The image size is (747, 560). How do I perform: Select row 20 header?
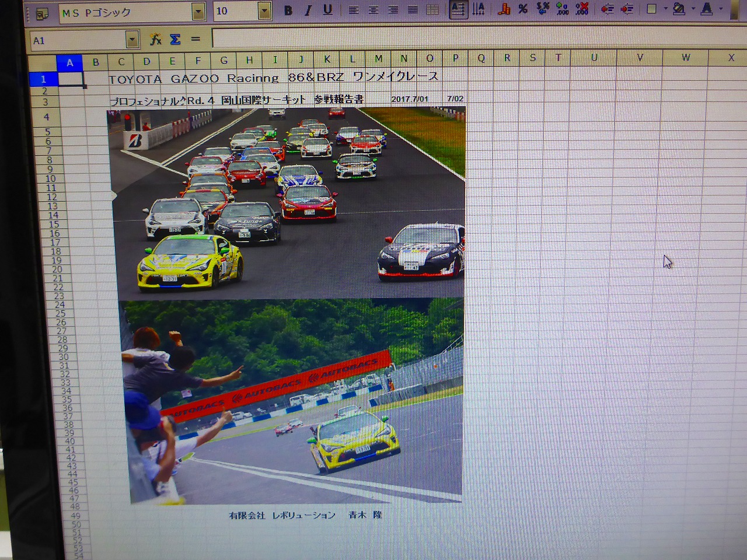pyautogui.click(x=57, y=269)
